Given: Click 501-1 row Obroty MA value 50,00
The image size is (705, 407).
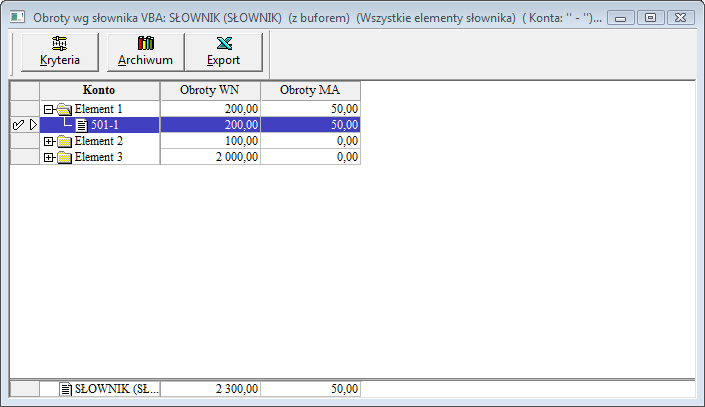Looking at the screenshot, I should (x=344, y=125).
